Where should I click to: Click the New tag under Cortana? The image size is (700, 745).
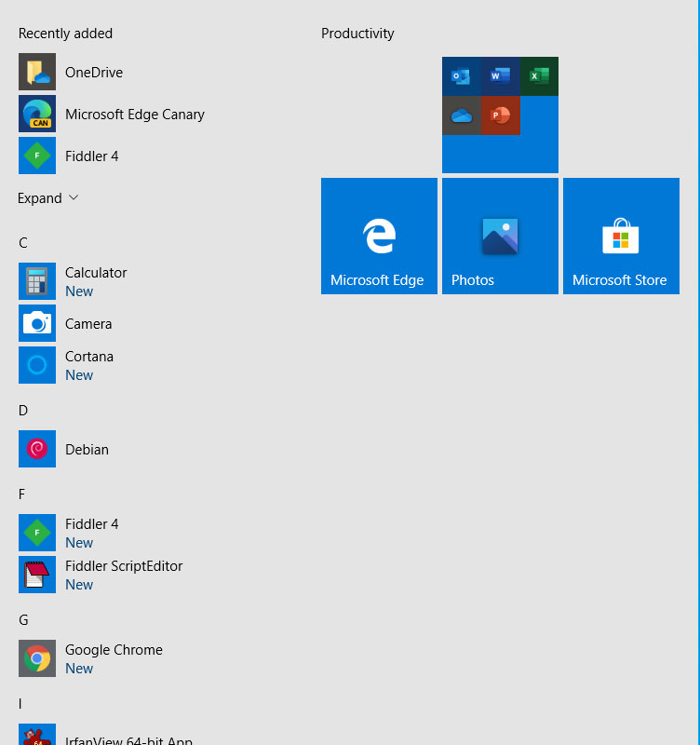79,375
